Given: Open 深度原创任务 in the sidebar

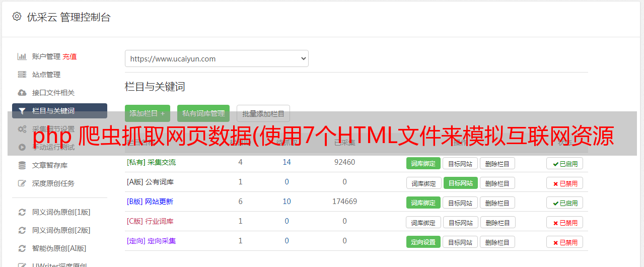Looking at the screenshot, I should point(53,183).
